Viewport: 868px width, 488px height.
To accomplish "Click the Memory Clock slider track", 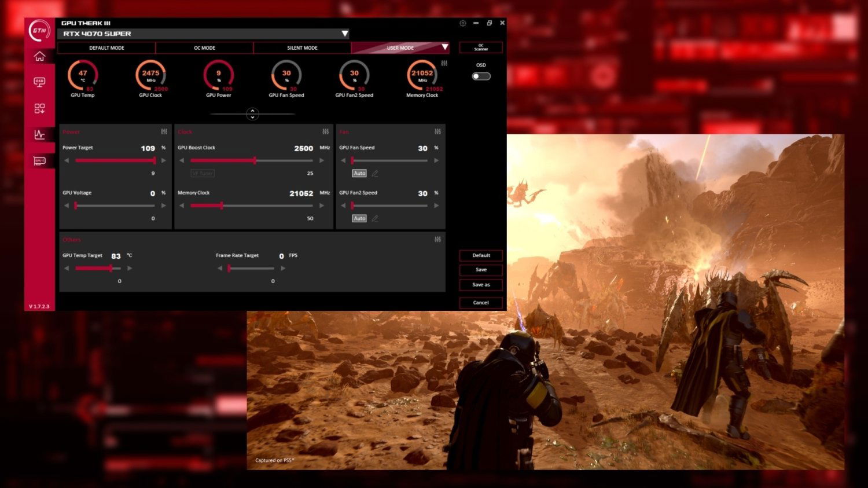I will [252, 206].
